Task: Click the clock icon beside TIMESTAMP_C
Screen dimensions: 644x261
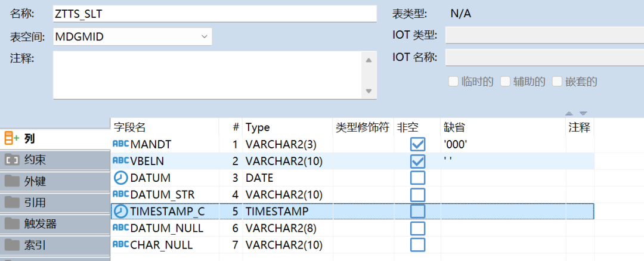Action: [120, 212]
